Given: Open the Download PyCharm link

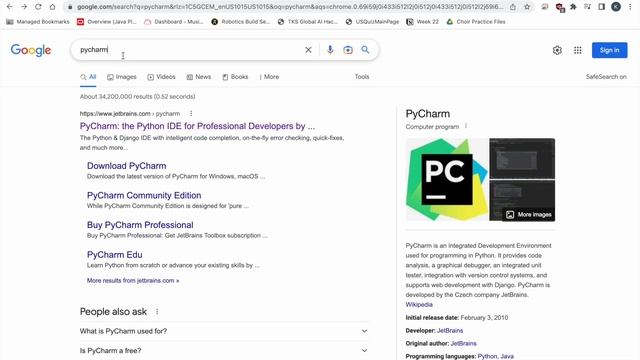Looking at the screenshot, I should pyautogui.click(x=127, y=166).
